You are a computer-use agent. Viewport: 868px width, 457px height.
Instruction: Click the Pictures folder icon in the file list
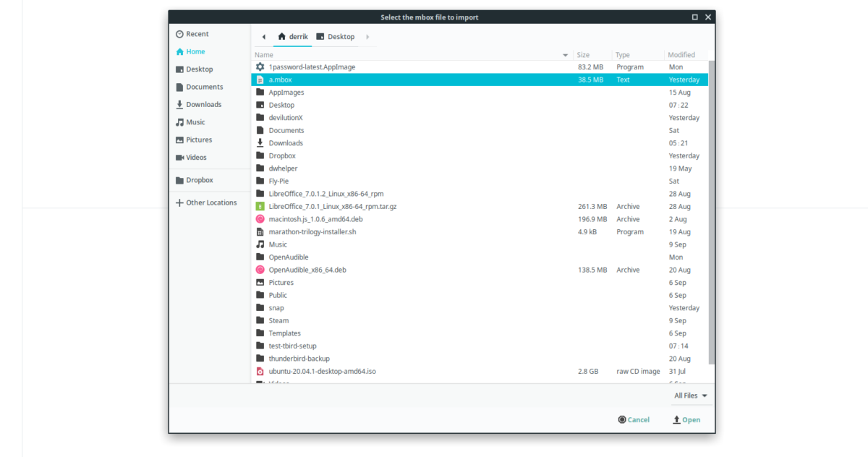click(x=260, y=283)
